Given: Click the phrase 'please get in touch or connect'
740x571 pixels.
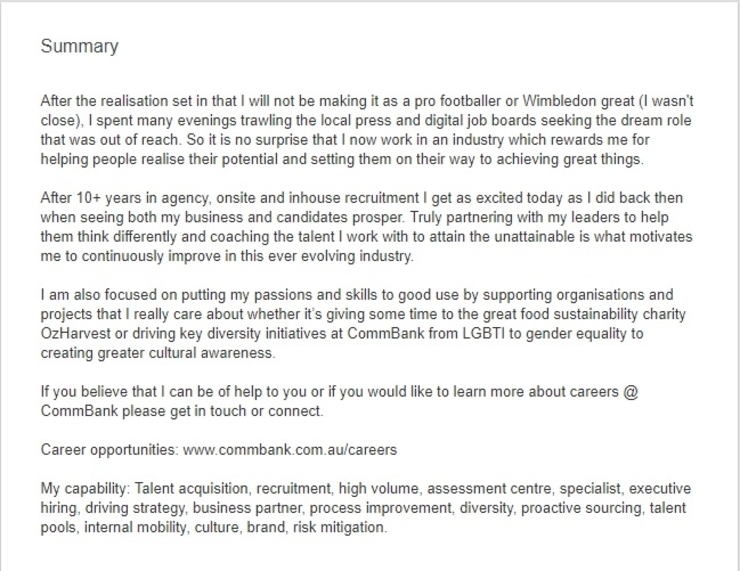Looking at the screenshot, I should pyautogui.click(x=222, y=411).
